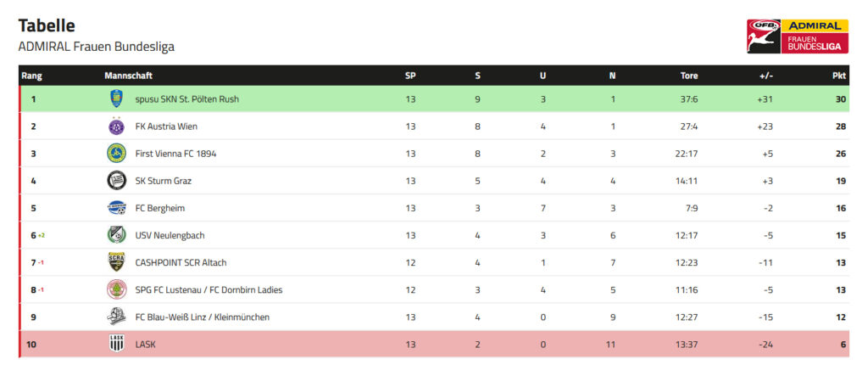The image size is (868, 376).
Task: Select the Tore column header
Action: pos(689,76)
